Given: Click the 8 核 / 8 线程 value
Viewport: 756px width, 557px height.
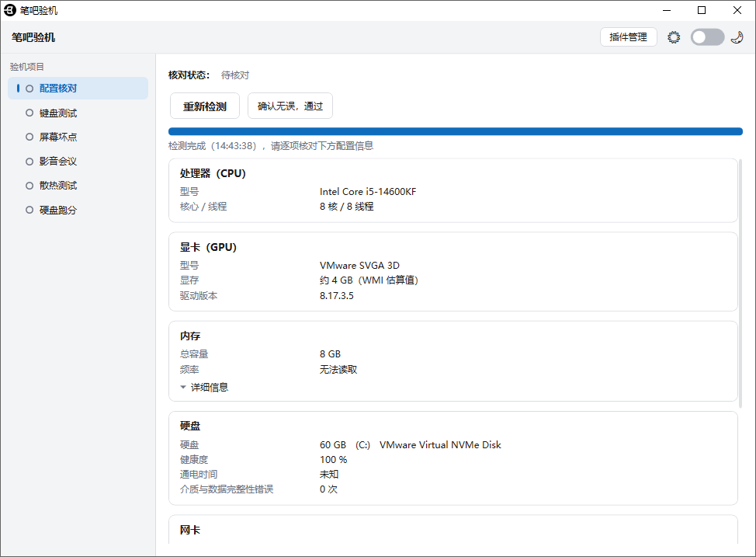Looking at the screenshot, I should point(347,207).
